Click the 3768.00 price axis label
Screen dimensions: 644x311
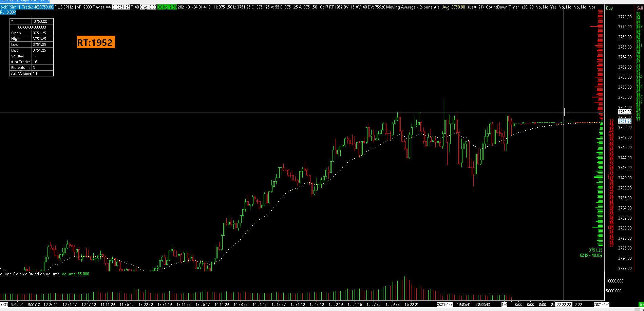point(625,37)
